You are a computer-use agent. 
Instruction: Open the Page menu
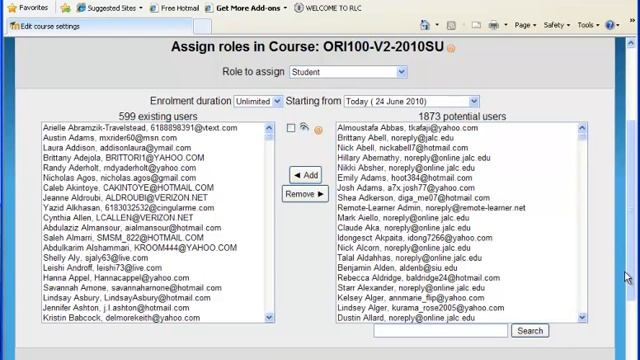[525, 25]
